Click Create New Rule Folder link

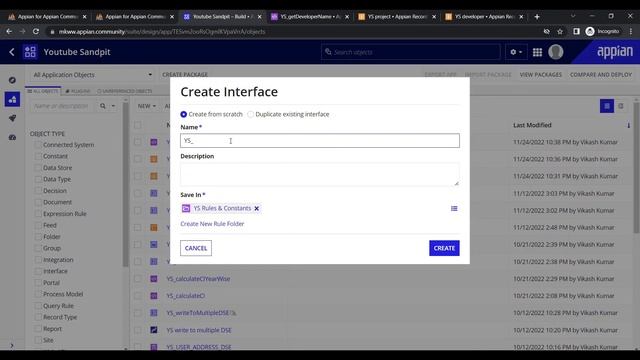coord(212,224)
